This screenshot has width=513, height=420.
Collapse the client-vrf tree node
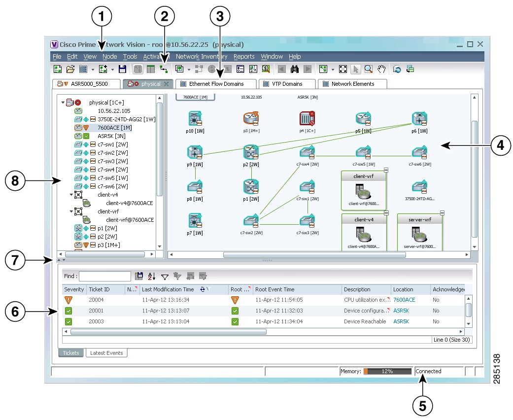[71, 211]
